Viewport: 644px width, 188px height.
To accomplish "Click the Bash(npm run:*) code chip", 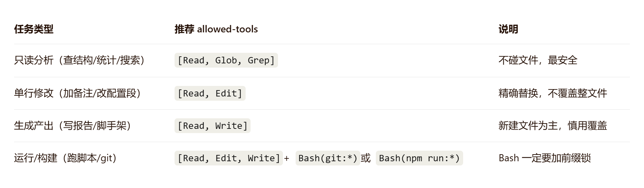I will coord(419,158).
